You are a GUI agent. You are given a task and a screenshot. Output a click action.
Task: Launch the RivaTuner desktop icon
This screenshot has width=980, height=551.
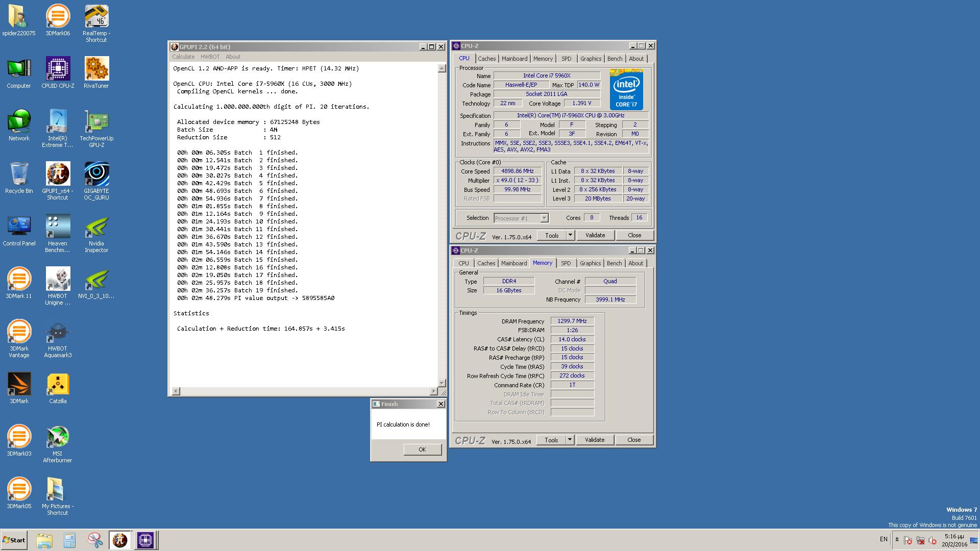tap(96, 73)
